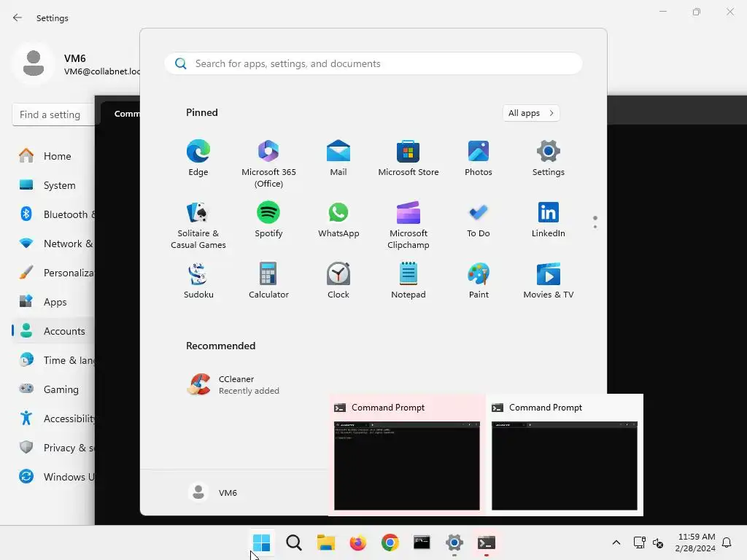Viewport: 747px width, 560px height.
Task: Select Gaming in Settings sidebar
Action: tap(53, 389)
